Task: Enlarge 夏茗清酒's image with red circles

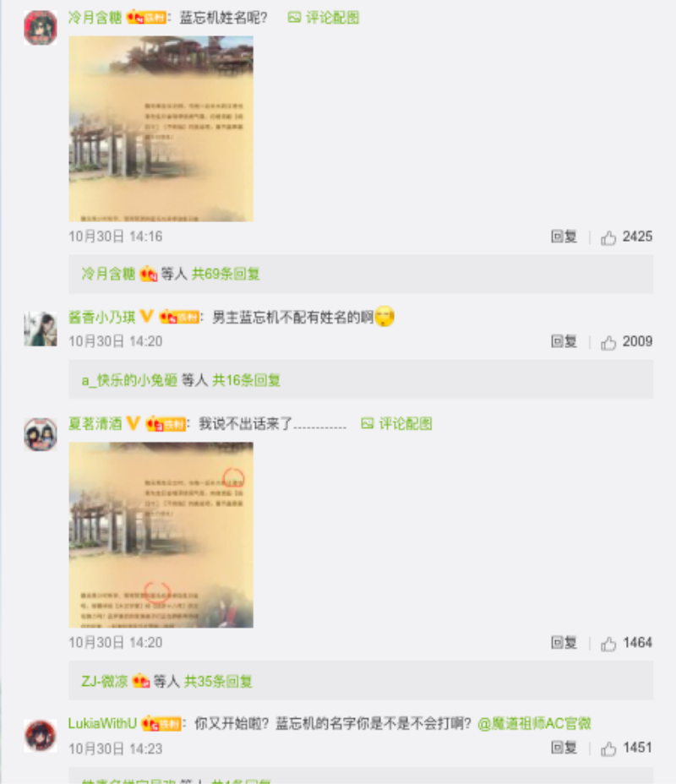Action: (x=161, y=535)
